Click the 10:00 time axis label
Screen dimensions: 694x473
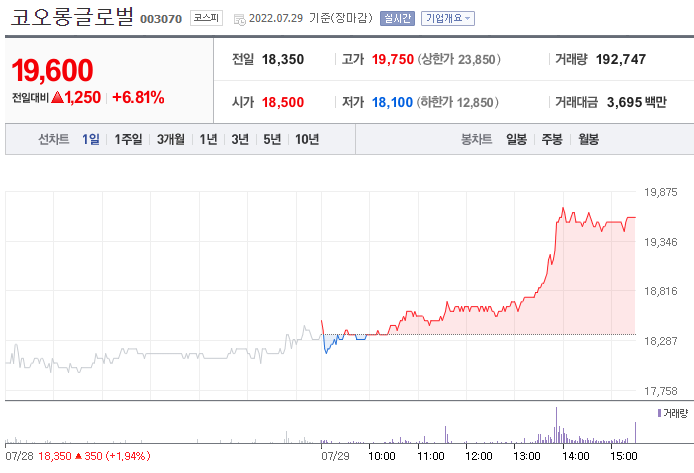[x=382, y=456]
